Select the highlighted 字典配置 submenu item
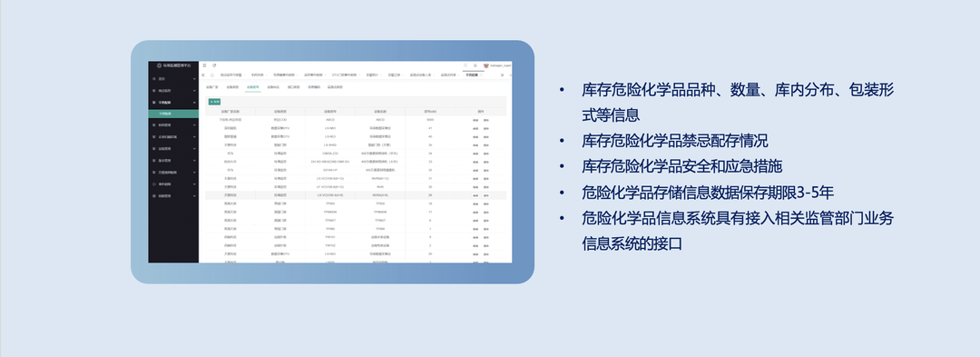Screen dimensions: 980x357 173,114
